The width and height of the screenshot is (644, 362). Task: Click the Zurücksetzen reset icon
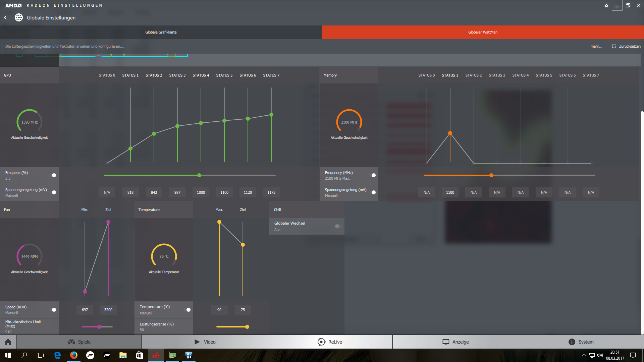point(614,46)
